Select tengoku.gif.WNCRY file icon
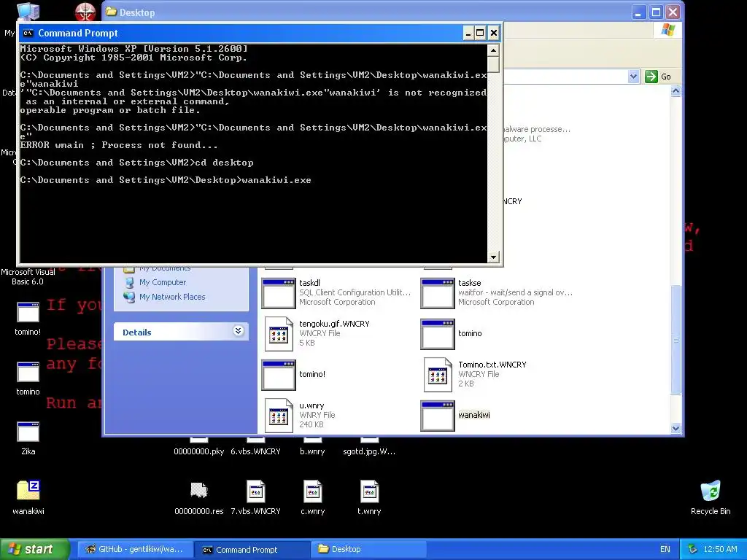The width and height of the screenshot is (747, 560). (278, 334)
